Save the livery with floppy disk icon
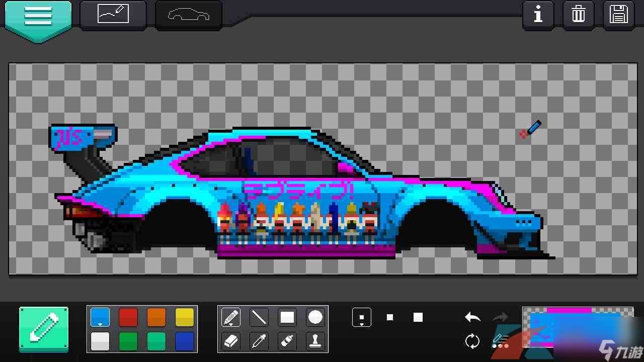 coord(618,15)
